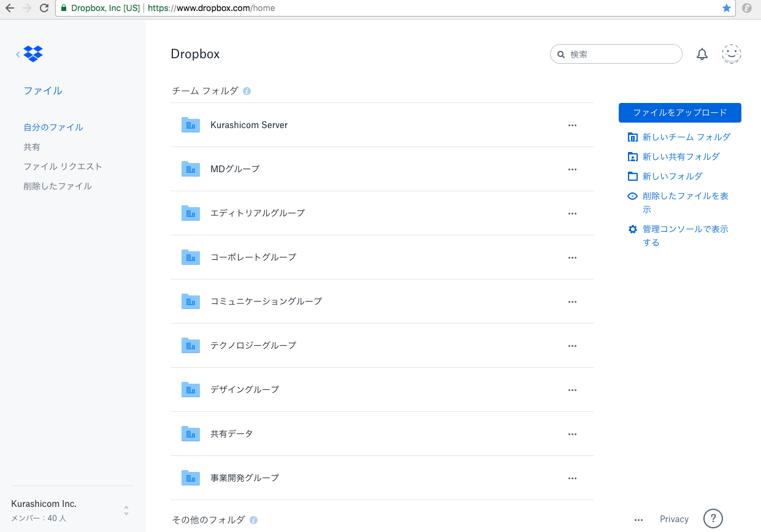Open the notifications bell
Screen dimensions: 761x532
pos(702,54)
